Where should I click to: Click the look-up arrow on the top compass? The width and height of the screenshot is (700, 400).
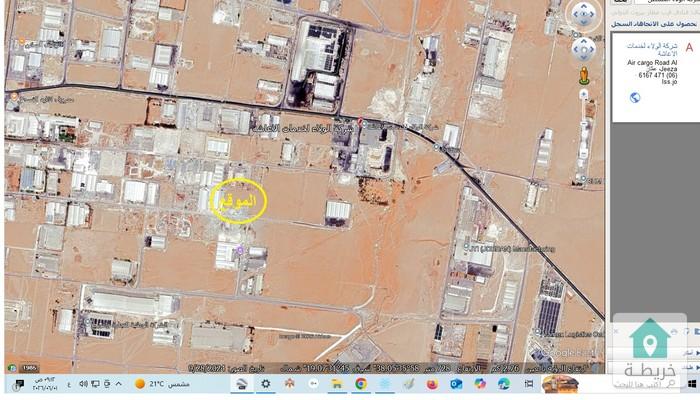coord(583,6)
